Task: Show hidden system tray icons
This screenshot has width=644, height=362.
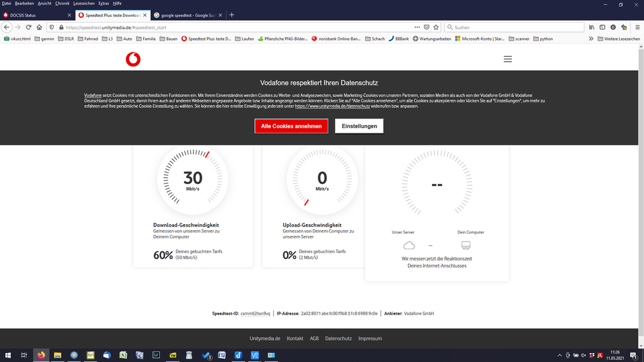Action: [x=560, y=356]
